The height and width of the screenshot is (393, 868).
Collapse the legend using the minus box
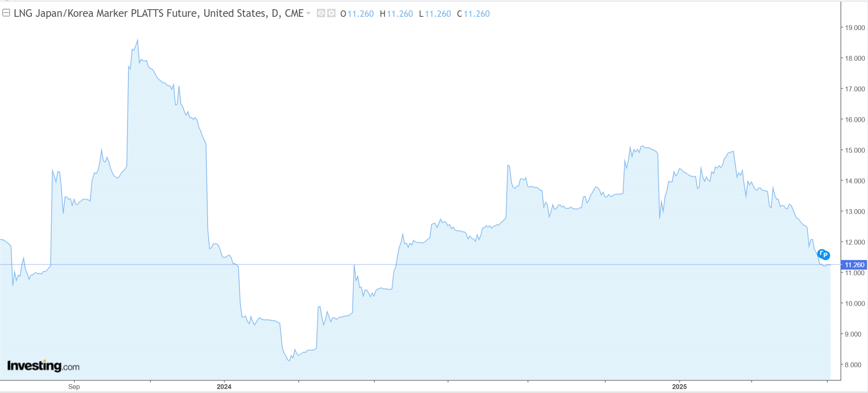tap(6, 13)
